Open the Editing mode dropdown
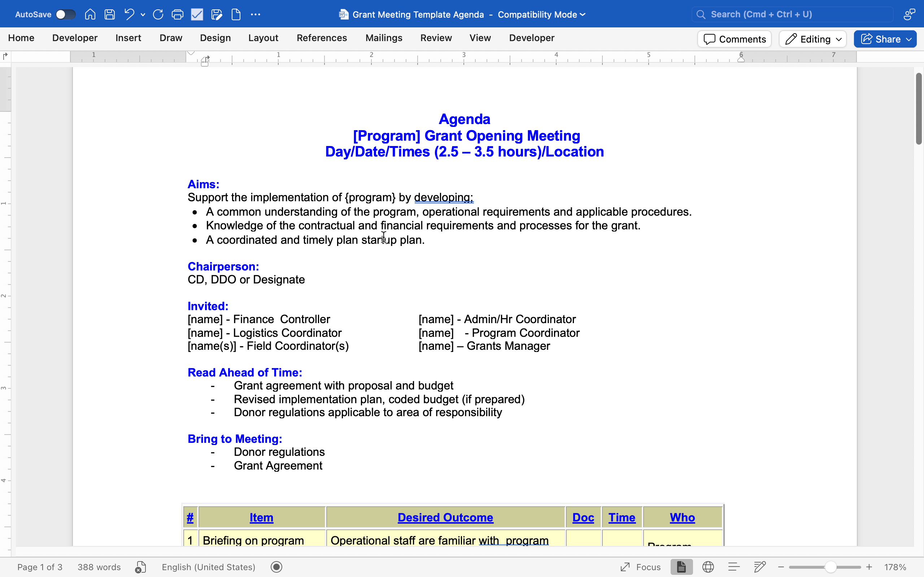Viewport: 924px width, 577px height. (x=813, y=39)
